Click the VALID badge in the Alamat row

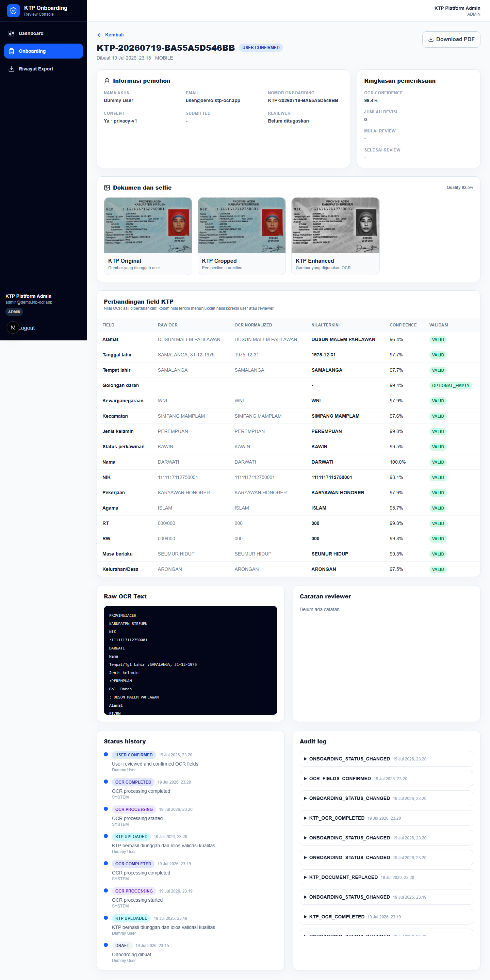pos(438,340)
